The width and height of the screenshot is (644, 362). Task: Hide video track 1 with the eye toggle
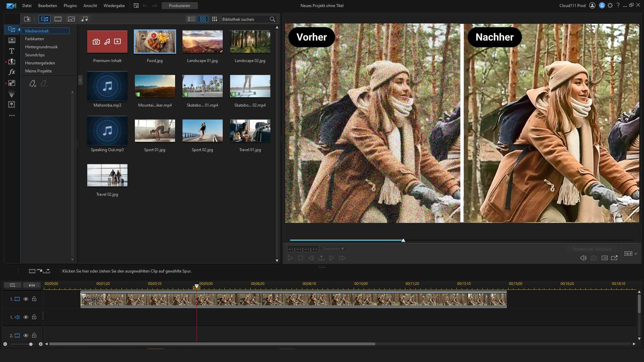(x=26, y=299)
